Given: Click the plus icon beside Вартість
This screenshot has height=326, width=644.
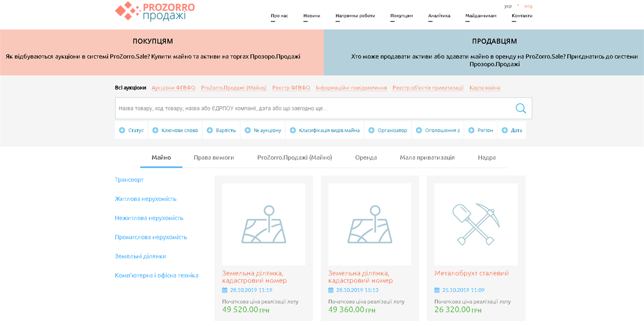Looking at the screenshot, I should (x=210, y=130).
